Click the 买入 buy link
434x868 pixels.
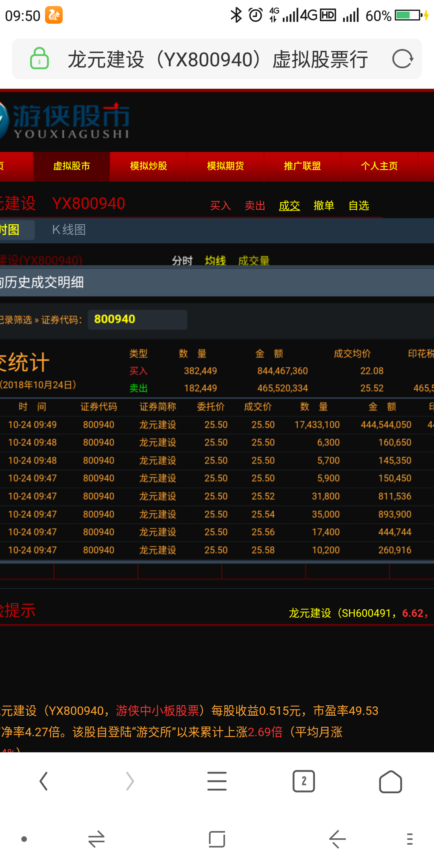coord(220,206)
